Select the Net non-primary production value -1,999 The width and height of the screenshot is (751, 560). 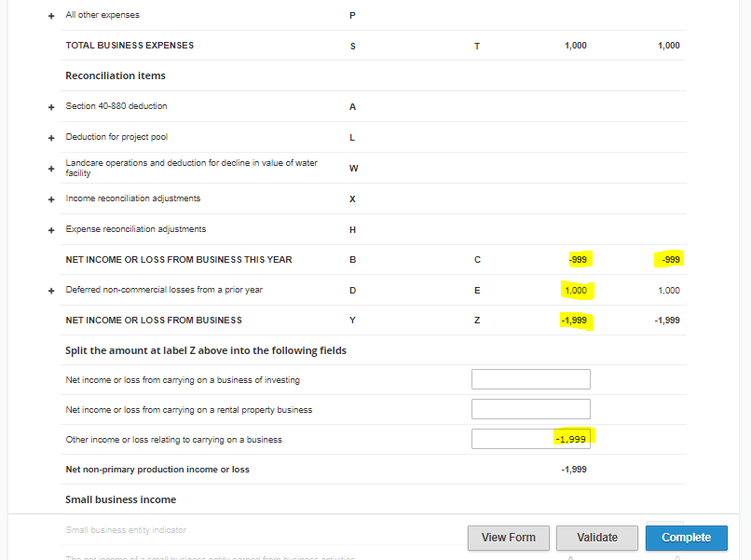(574, 470)
